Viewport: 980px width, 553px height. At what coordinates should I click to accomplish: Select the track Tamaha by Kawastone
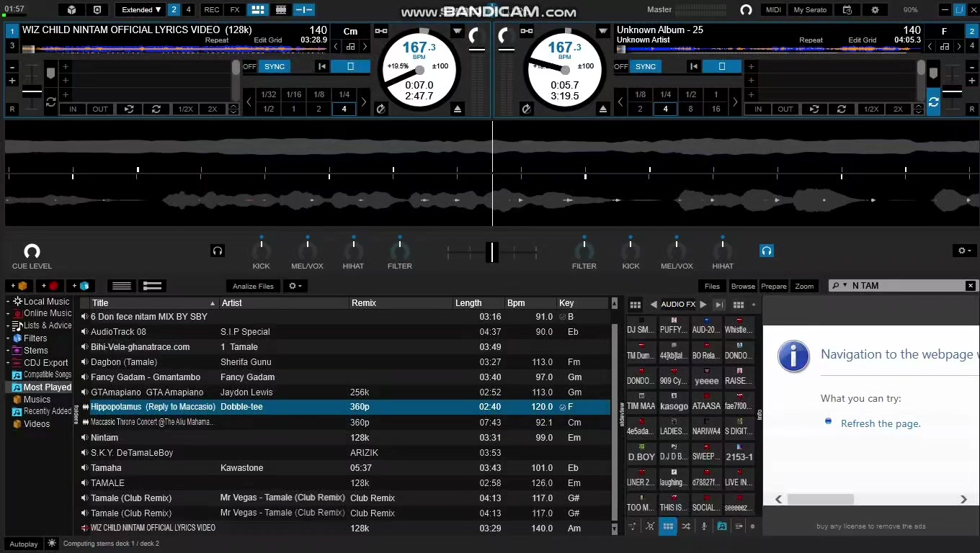click(344, 468)
